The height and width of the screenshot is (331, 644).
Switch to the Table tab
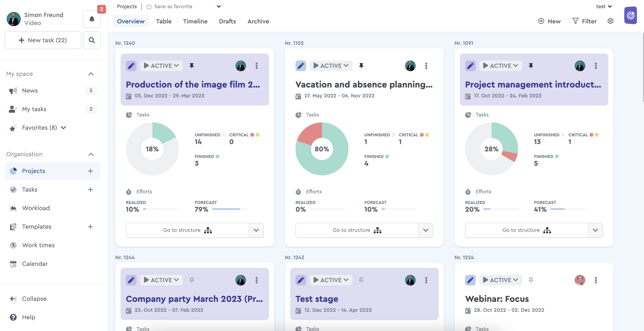[x=164, y=21]
